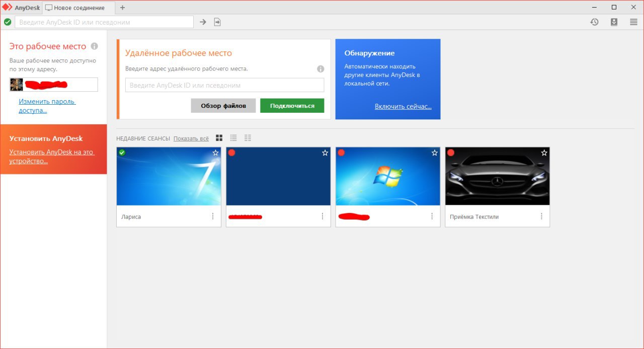Click the star on the dark blue session tile
This screenshot has width=644, height=349.
[x=325, y=153]
